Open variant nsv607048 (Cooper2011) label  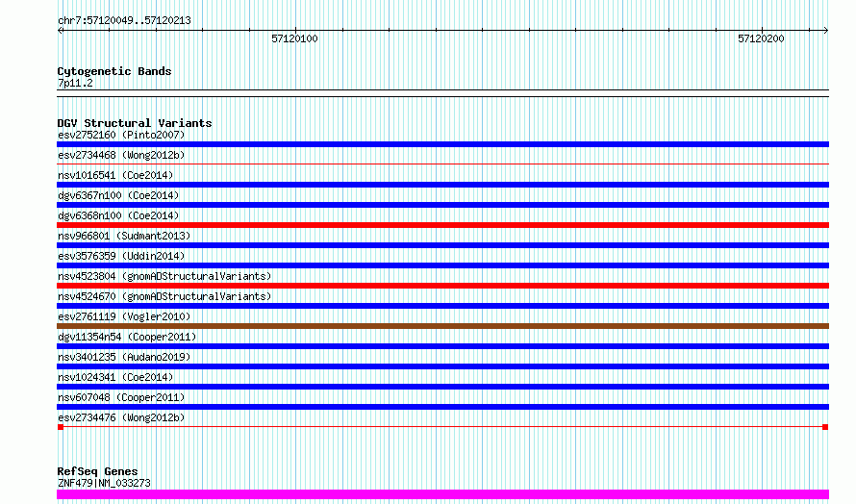pyautogui.click(x=121, y=397)
